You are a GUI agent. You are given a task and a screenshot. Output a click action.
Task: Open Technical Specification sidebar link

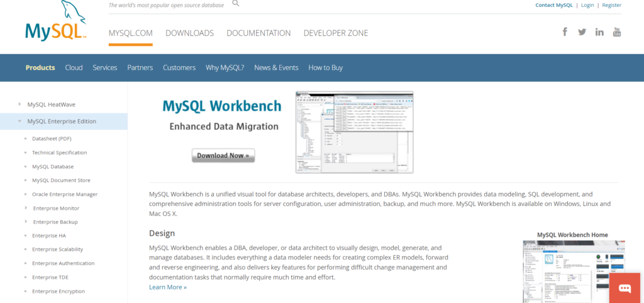(60, 152)
